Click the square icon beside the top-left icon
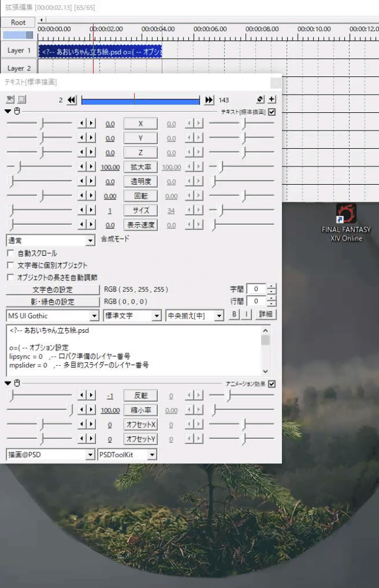This screenshot has width=379, height=588. tap(22, 99)
